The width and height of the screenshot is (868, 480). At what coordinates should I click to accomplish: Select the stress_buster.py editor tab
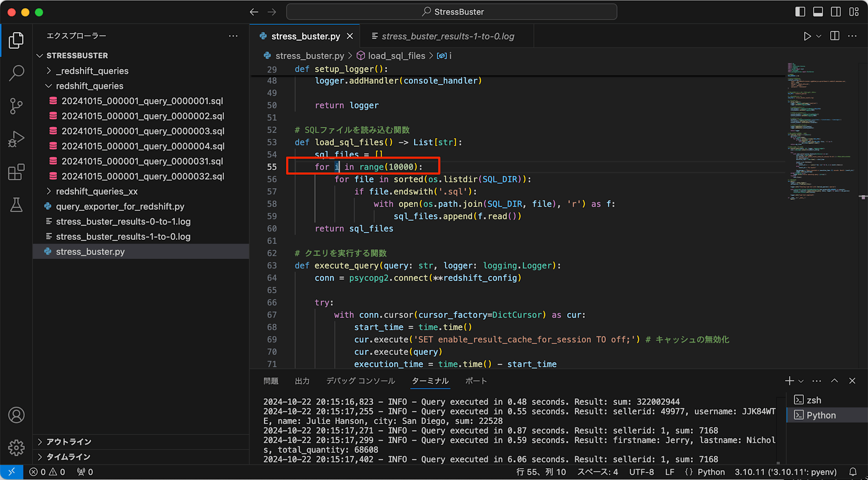(x=305, y=36)
